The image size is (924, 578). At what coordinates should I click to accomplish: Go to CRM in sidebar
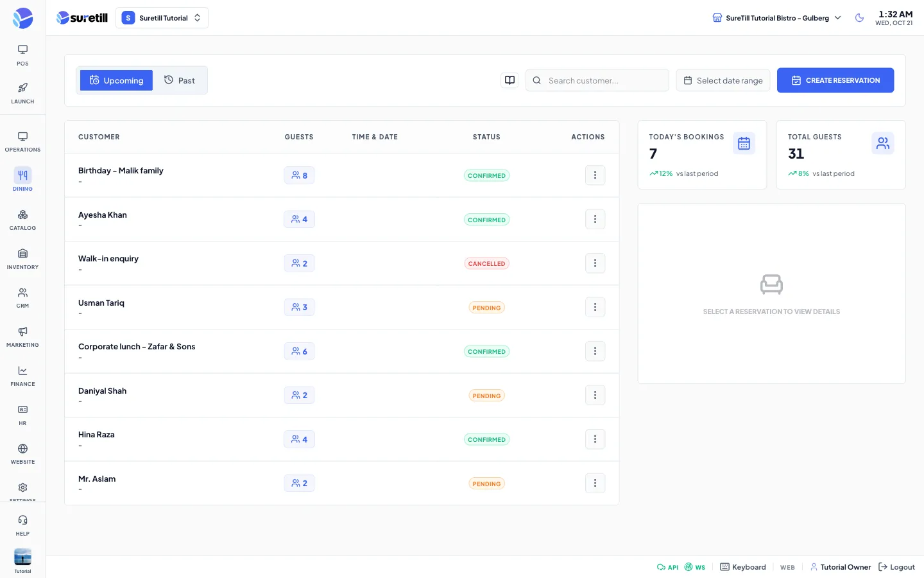click(22, 298)
